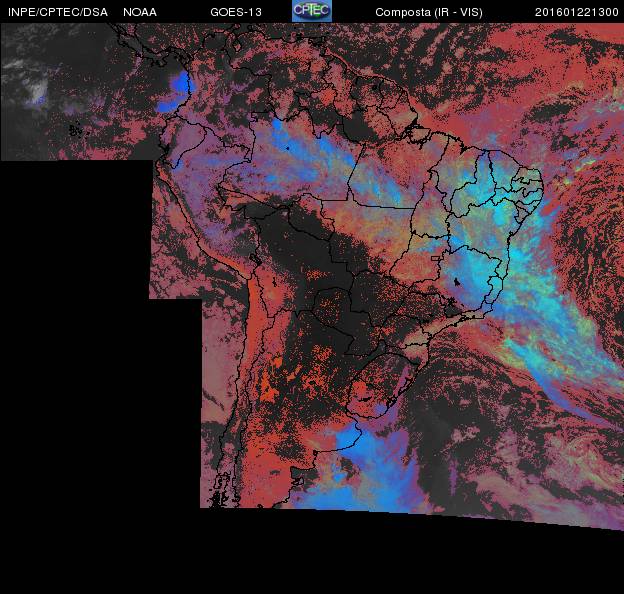Select the INPE/CPTEC/DSA header text
The height and width of the screenshot is (594, 624).
(x=58, y=12)
